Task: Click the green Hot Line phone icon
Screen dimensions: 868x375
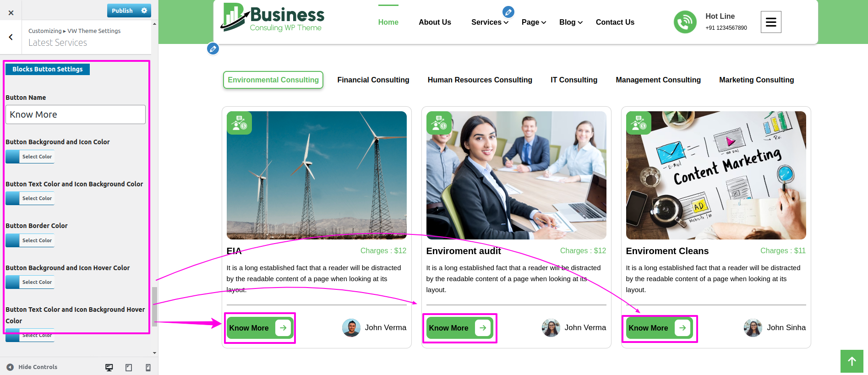Action: 685,22
